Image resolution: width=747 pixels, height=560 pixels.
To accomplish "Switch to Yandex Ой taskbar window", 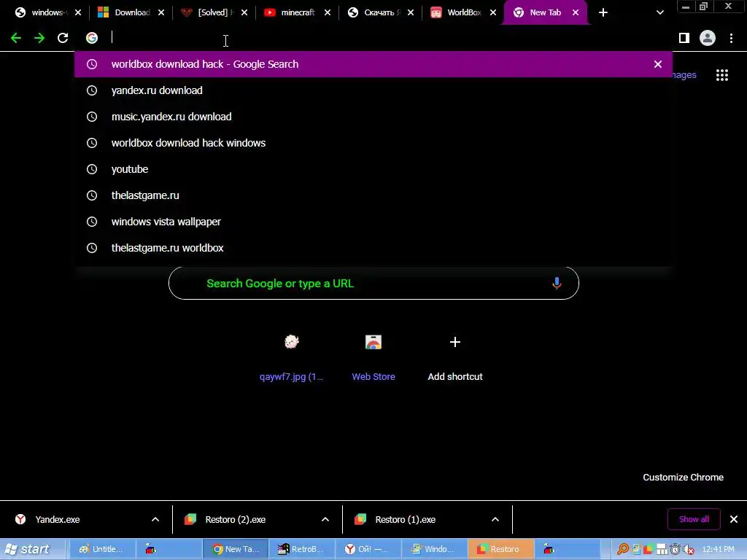I will tap(368, 549).
